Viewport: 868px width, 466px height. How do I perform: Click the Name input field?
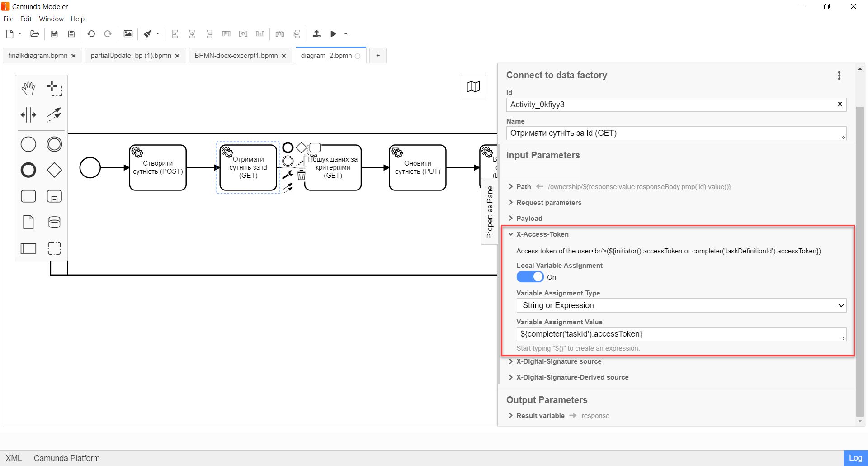click(x=676, y=133)
